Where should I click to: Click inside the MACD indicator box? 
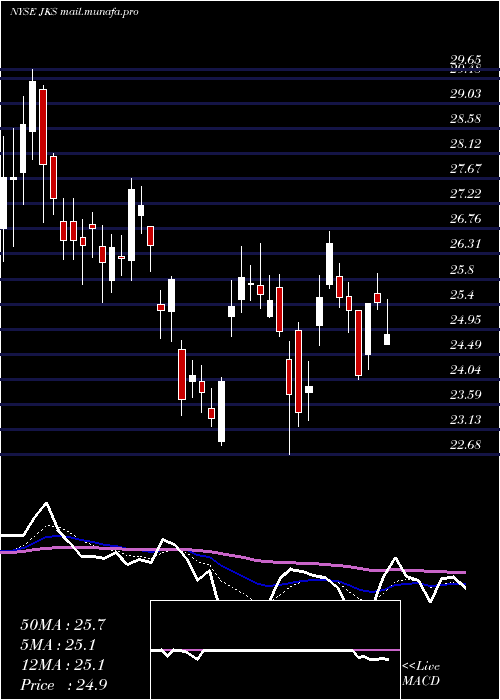tap(275, 650)
